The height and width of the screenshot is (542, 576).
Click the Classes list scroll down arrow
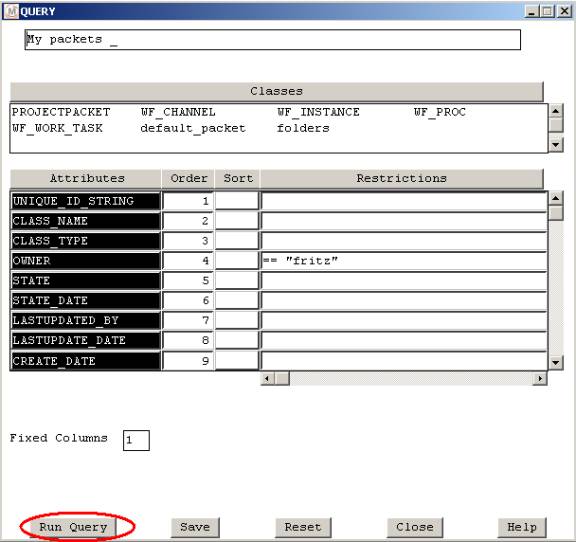coord(556,145)
